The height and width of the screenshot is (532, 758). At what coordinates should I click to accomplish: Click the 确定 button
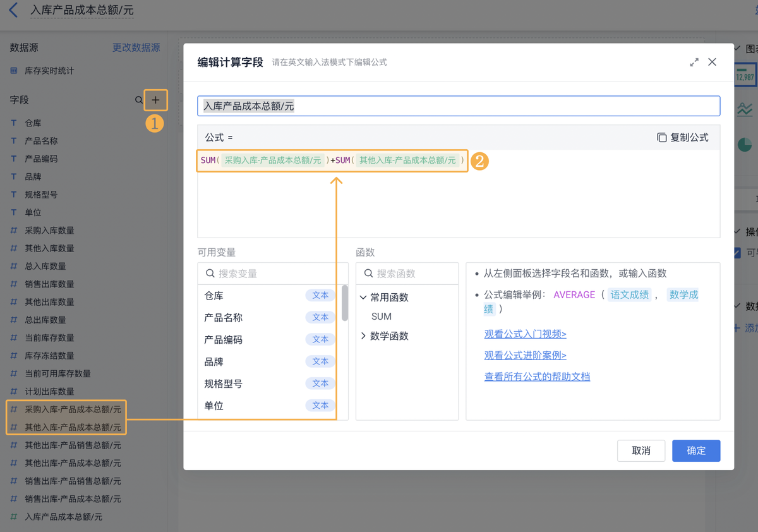coord(695,450)
